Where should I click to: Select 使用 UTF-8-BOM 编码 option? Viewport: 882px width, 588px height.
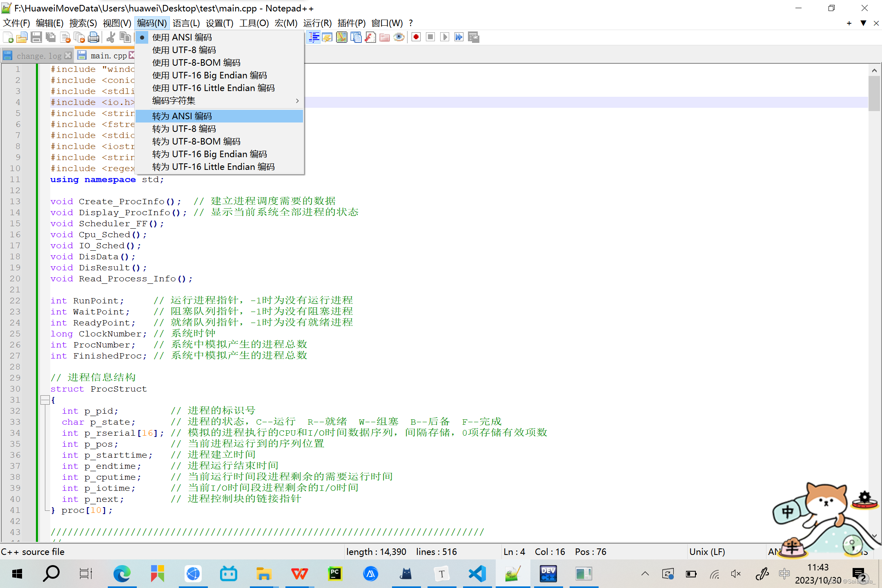(x=196, y=63)
